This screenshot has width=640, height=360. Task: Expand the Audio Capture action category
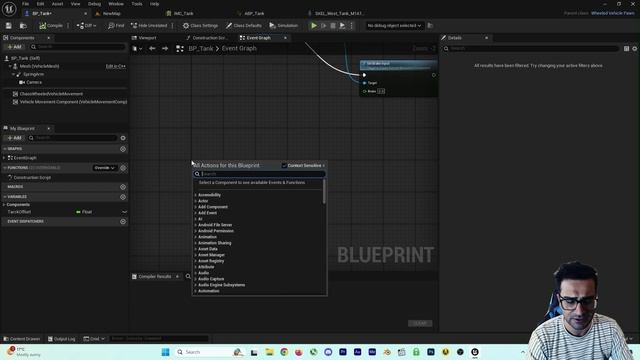(x=196, y=279)
